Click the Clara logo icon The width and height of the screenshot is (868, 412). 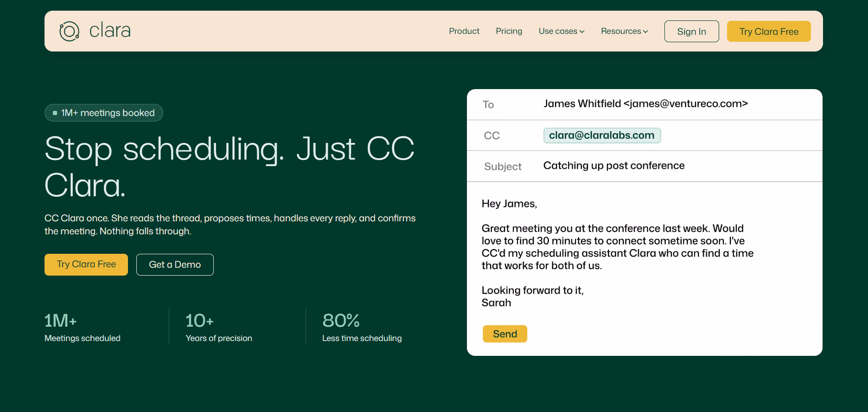[x=70, y=31]
